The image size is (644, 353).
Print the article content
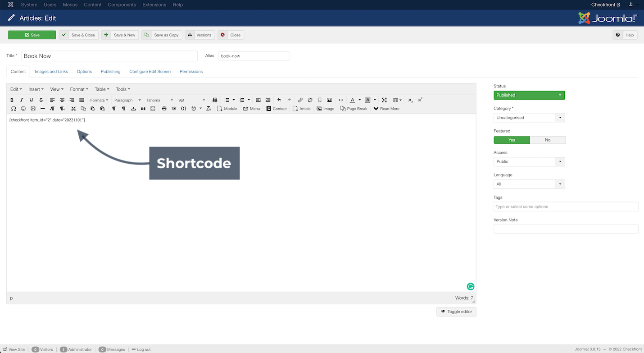pos(164,108)
